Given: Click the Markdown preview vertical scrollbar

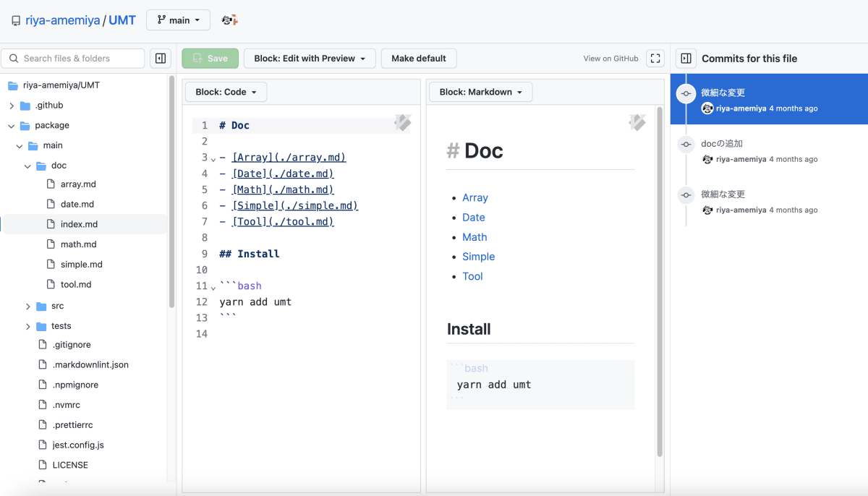Looking at the screenshot, I should [659, 282].
